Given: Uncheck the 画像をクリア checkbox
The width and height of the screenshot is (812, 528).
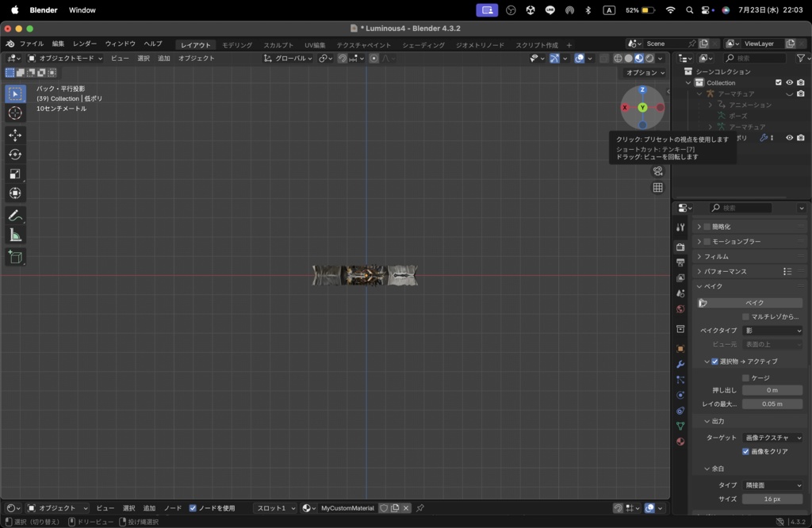Looking at the screenshot, I should point(745,451).
